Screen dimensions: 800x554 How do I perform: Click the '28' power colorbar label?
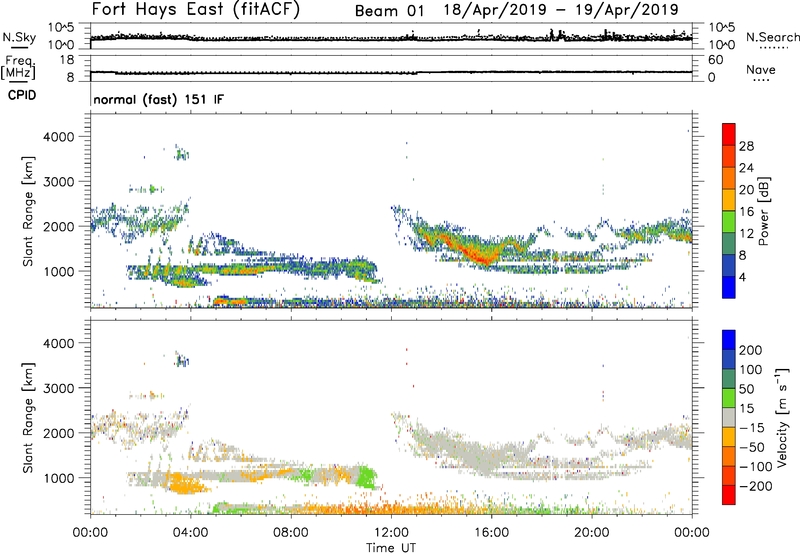click(x=746, y=146)
